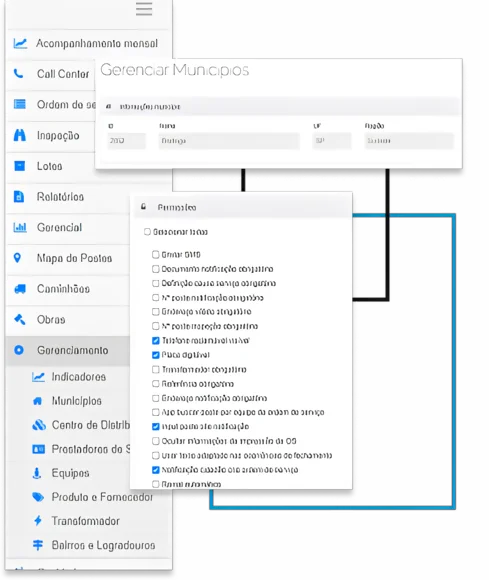The width and height of the screenshot is (489, 580).
Task: Click the Mapa de Postes pin icon
Action: [17, 258]
